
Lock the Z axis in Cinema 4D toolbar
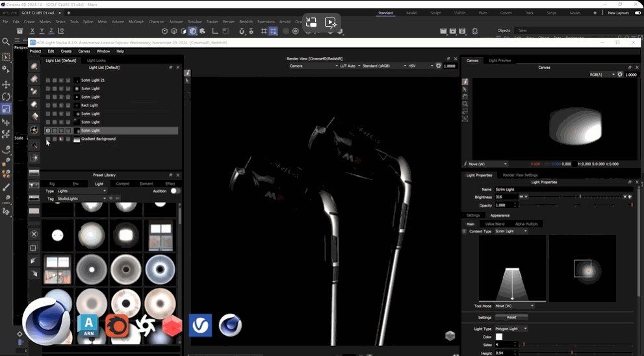pos(51,31)
